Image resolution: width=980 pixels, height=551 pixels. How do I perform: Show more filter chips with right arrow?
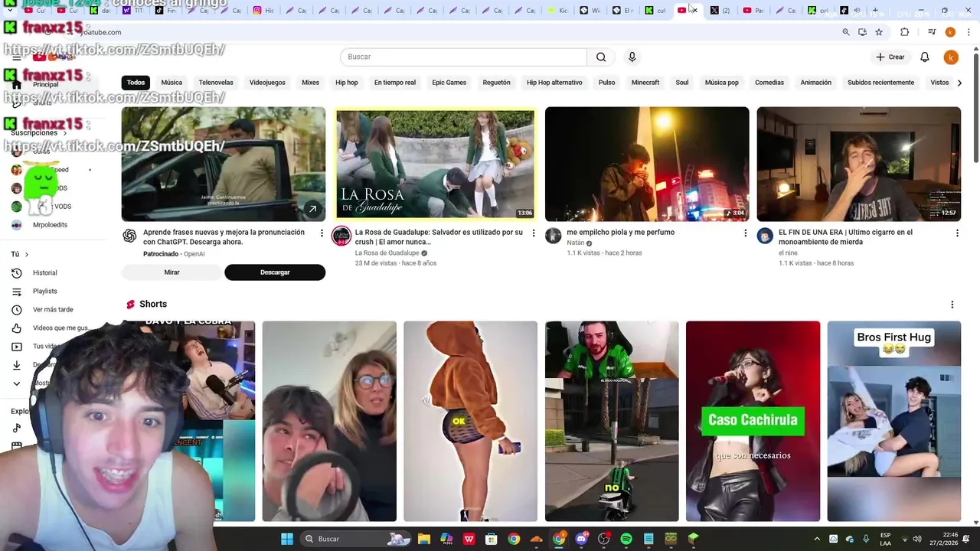pos(959,83)
